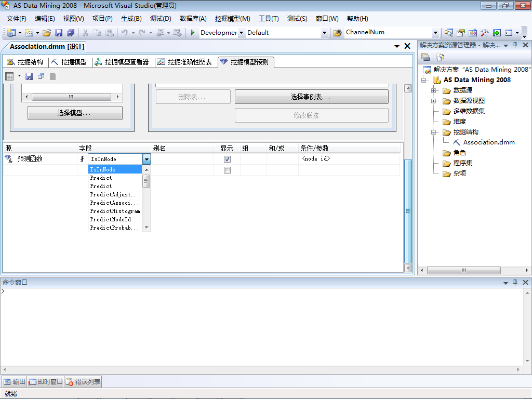Click the Properties icon in Solution Explorer
532x399 pixels.
coord(425,57)
